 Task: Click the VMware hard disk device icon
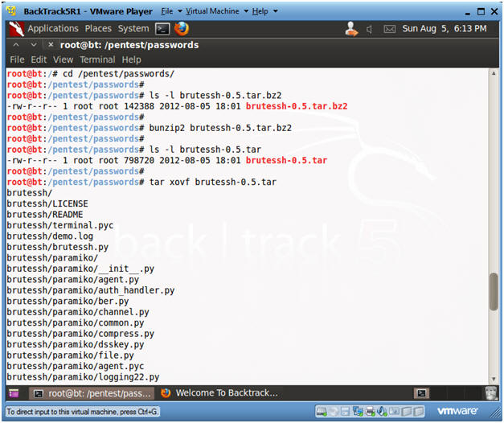(x=322, y=411)
